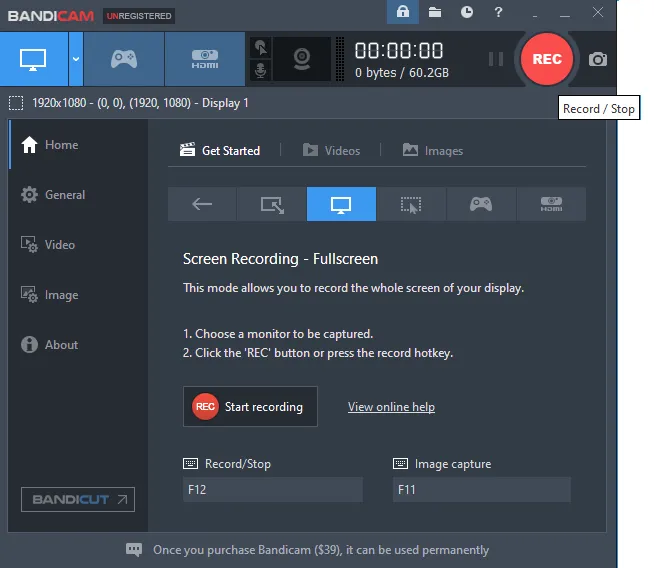Select Game Recording mode in top toolbar
Viewport: 654px width, 568px height.
[x=124, y=59]
